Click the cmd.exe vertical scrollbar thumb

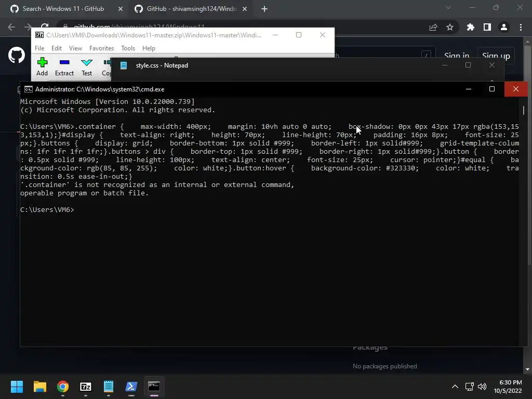[x=524, y=110]
